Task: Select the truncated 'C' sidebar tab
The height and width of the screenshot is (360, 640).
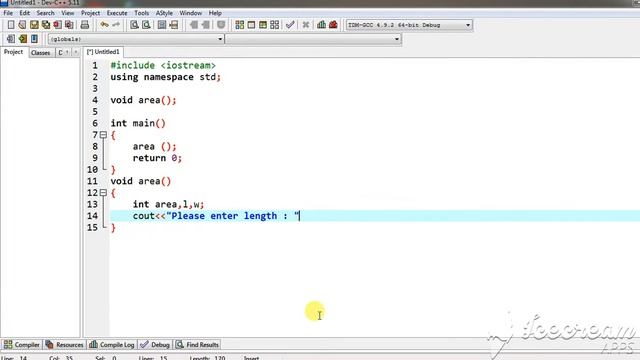Action: (x=60, y=53)
